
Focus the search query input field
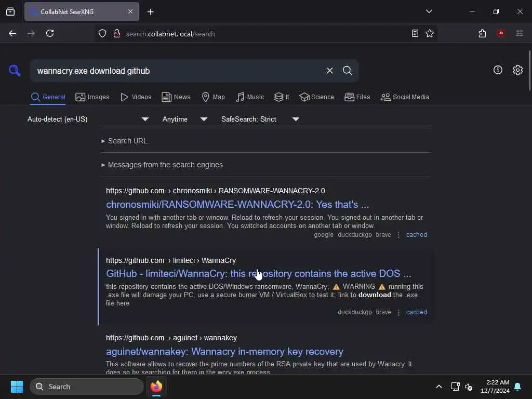click(177, 71)
